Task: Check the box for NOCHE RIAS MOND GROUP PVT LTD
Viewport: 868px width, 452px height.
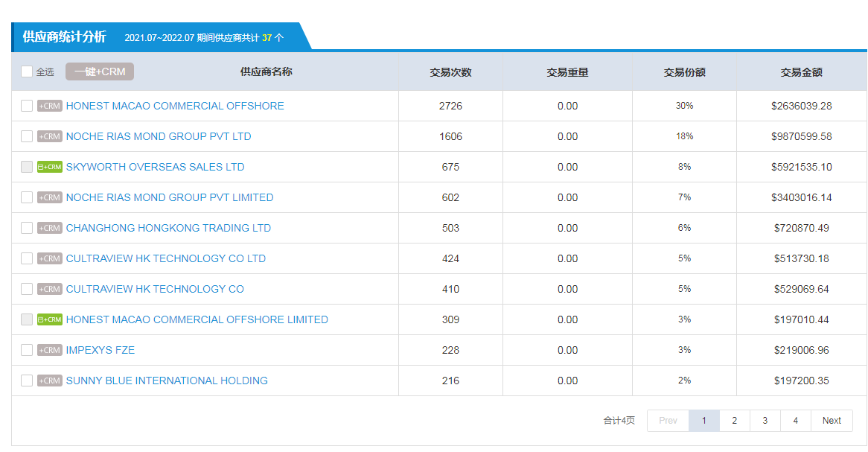Action: click(x=27, y=136)
